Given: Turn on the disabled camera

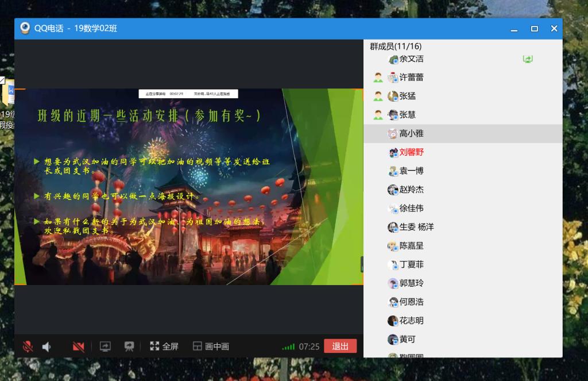Looking at the screenshot, I should 79,347.
